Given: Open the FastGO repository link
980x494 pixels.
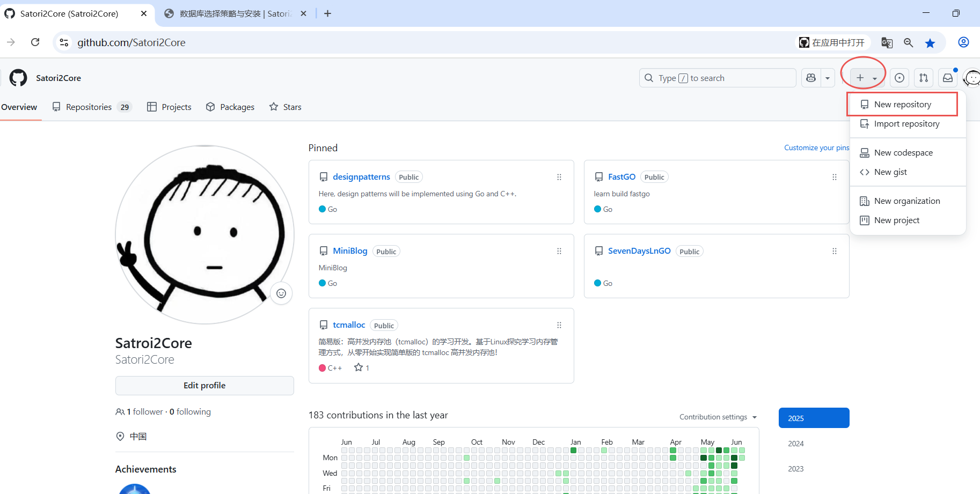Looking at the screenshot, I should coord(621,176).
